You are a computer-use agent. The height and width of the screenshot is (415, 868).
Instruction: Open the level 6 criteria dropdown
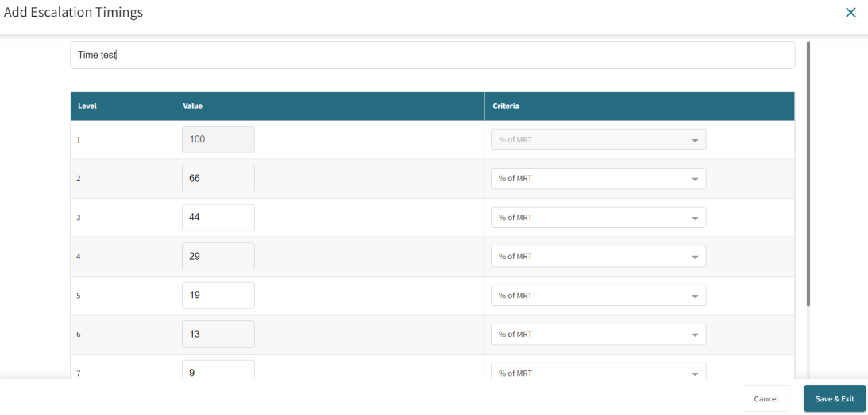(598, 335)
